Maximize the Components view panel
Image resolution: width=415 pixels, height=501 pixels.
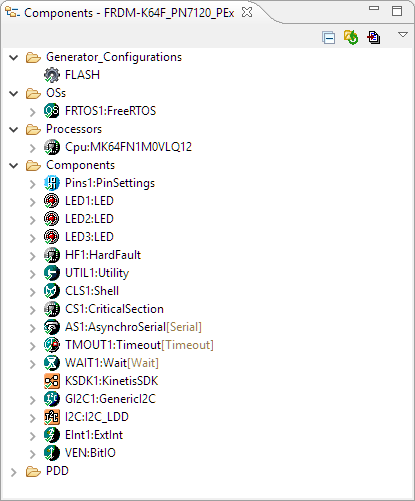(x=397, y=11)
